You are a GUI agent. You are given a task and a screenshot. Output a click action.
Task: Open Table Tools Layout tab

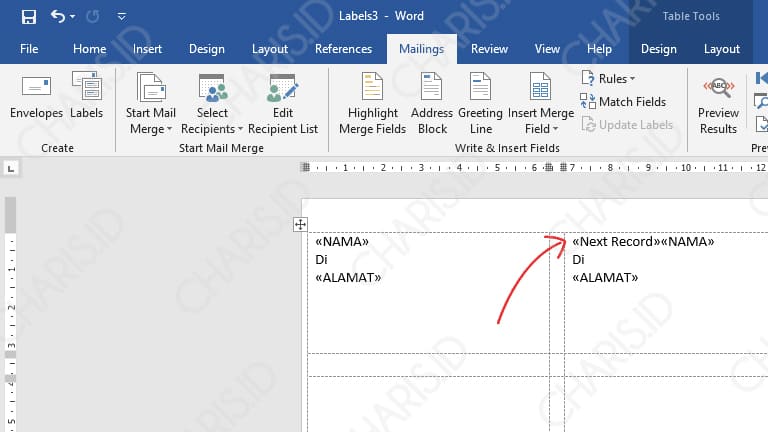721,49
